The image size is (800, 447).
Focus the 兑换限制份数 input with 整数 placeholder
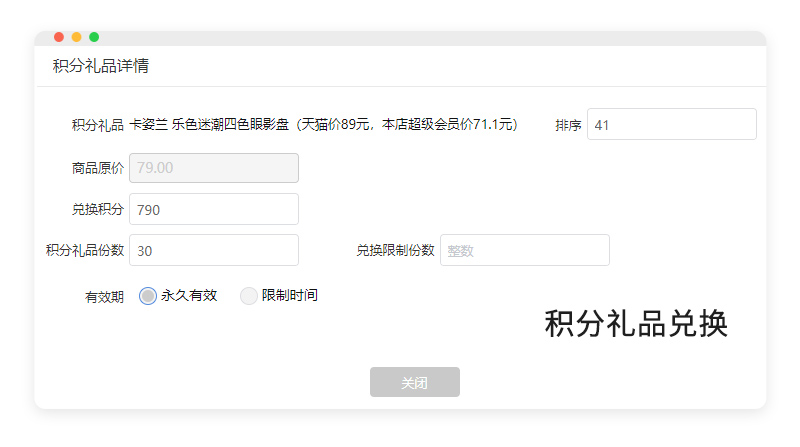(525, 250)
